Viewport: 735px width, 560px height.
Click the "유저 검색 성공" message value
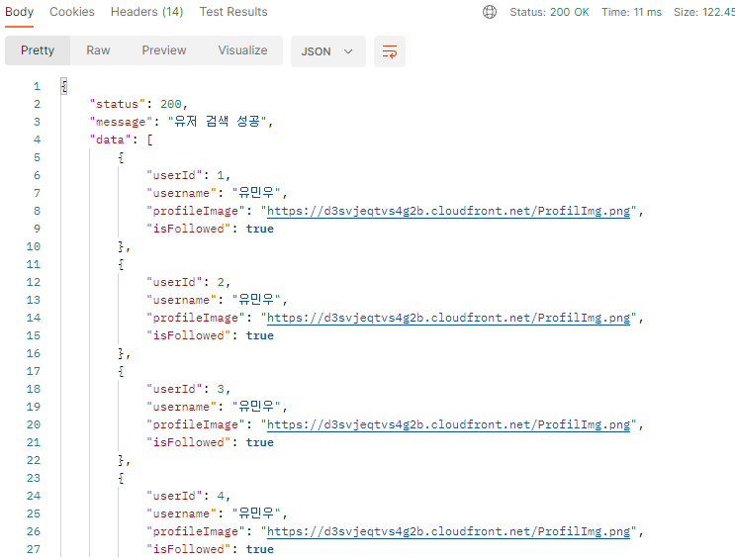[x=217, y=122]
